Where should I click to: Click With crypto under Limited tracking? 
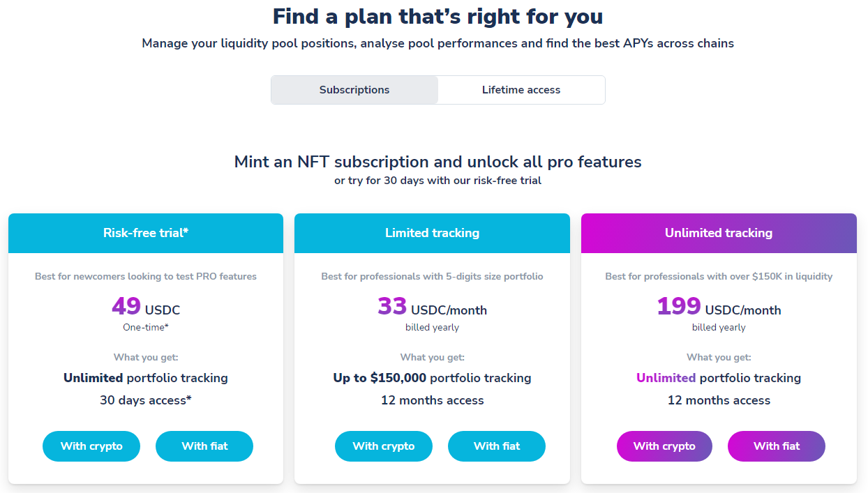pyautogui.click(x=384, y=446)
